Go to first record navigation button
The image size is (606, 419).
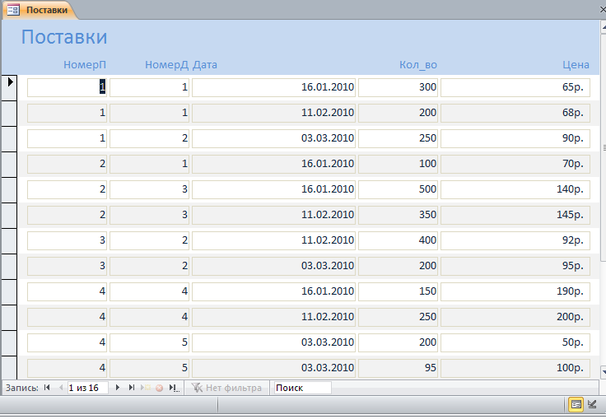pyautogui.click(x=47, y=387)
